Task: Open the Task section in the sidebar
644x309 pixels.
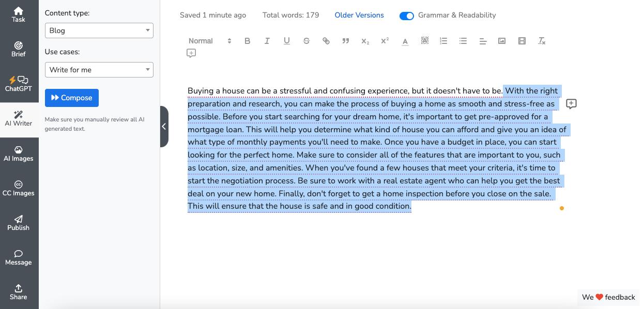Action: 19,14
